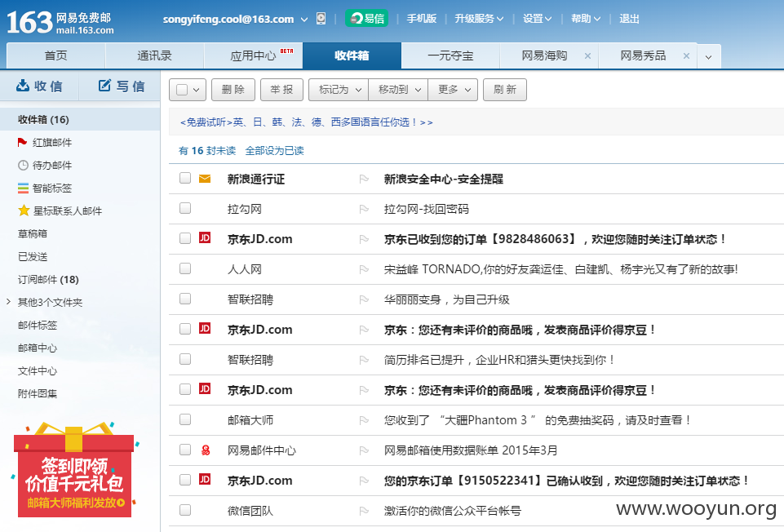Viewport: 784px width, 532px height.
Task: Check the 网易邮件中心 email checkbox
Action: [x=185, y=450]
